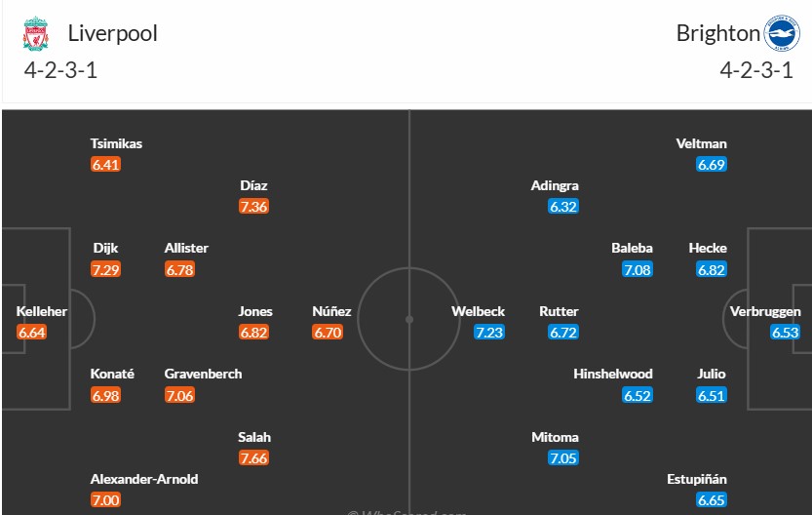The width and height of the screenshot is (812, 515).
Task: Open Hinshelwood player name
Action: [612, 375]
